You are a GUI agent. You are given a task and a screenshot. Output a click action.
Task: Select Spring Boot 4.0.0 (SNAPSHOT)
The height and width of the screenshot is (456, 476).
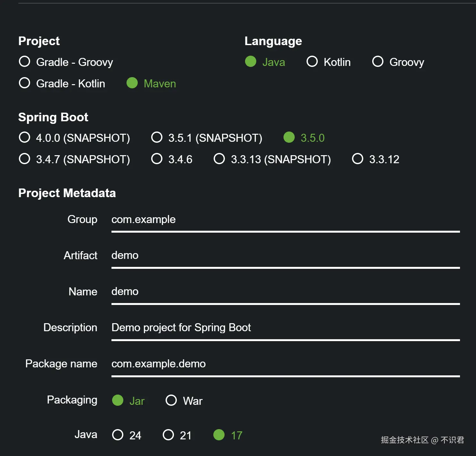(25, 137)
